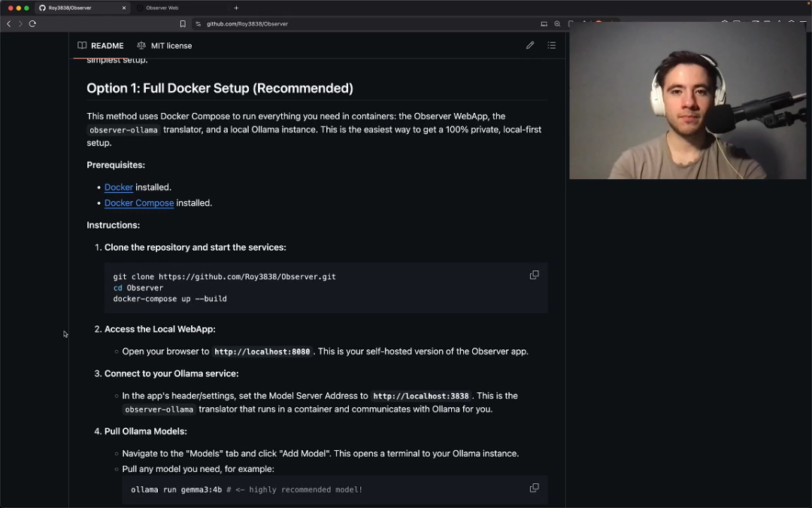Open a new browser tab
Screen dimensions: 812x508
(x=236, y=8)
